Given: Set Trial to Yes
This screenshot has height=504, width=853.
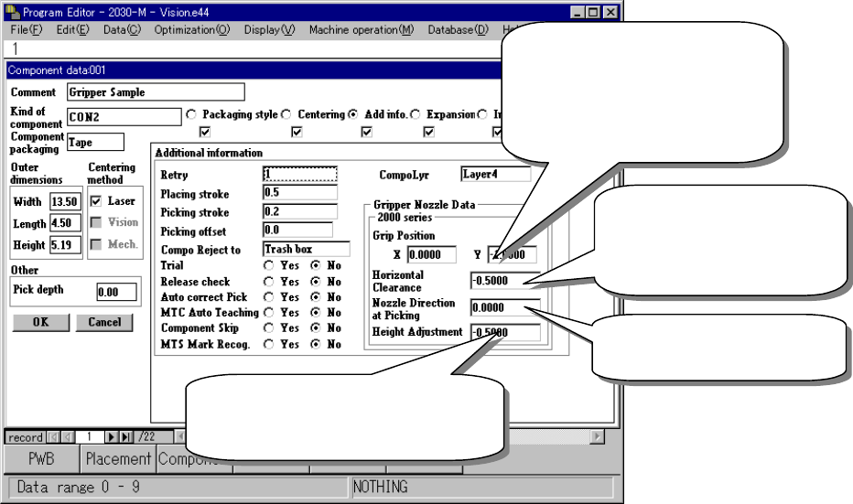Looking at the screenshot, I should [269, 266].
